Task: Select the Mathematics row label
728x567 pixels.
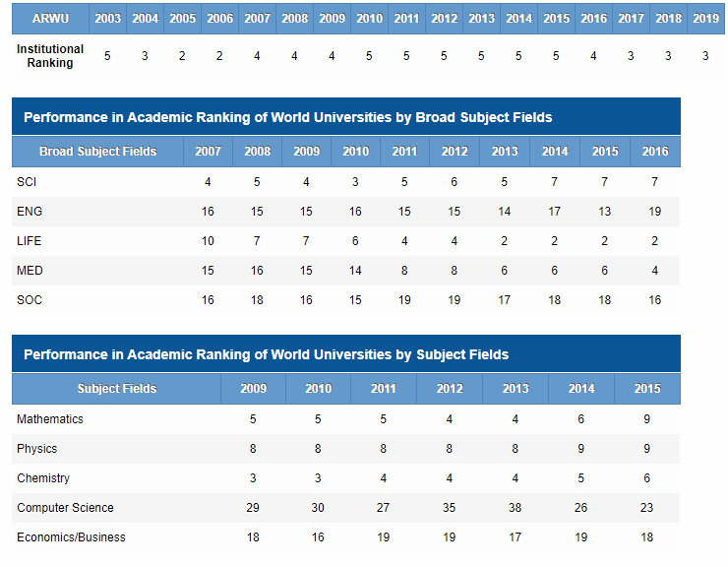Action: (x=49, y=419)
